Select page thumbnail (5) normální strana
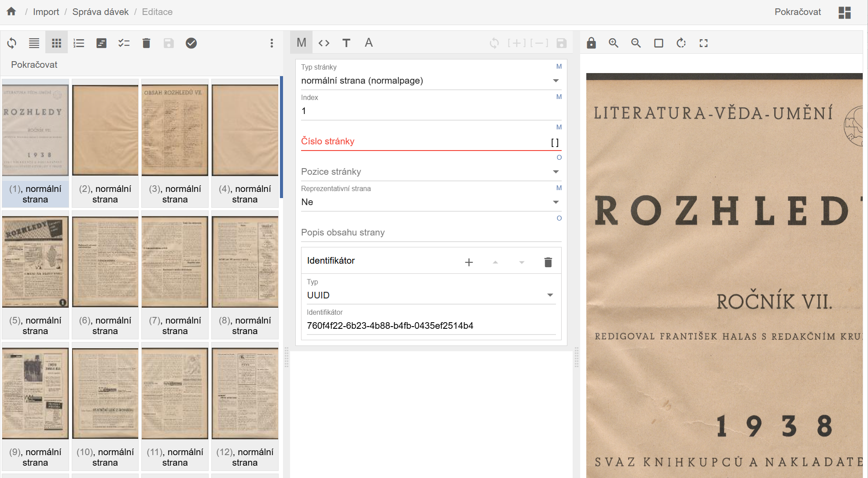The width and height of the screenshot is (868, 478). (x=35, y=274)
